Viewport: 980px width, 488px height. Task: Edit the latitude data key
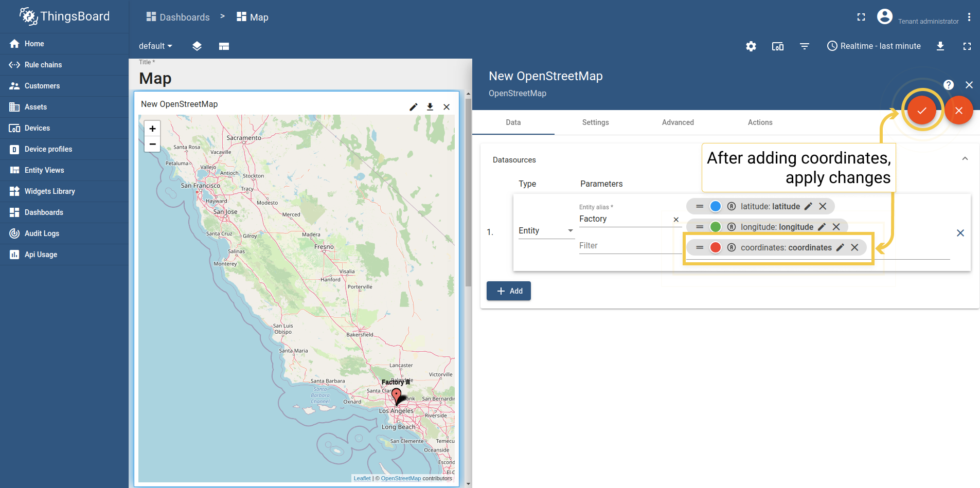809,206
